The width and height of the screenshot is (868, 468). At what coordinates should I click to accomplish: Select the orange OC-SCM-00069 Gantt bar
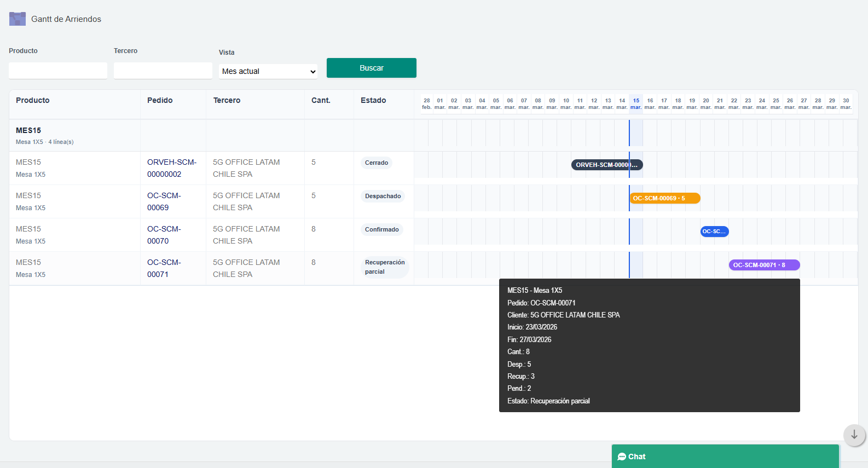664,198
